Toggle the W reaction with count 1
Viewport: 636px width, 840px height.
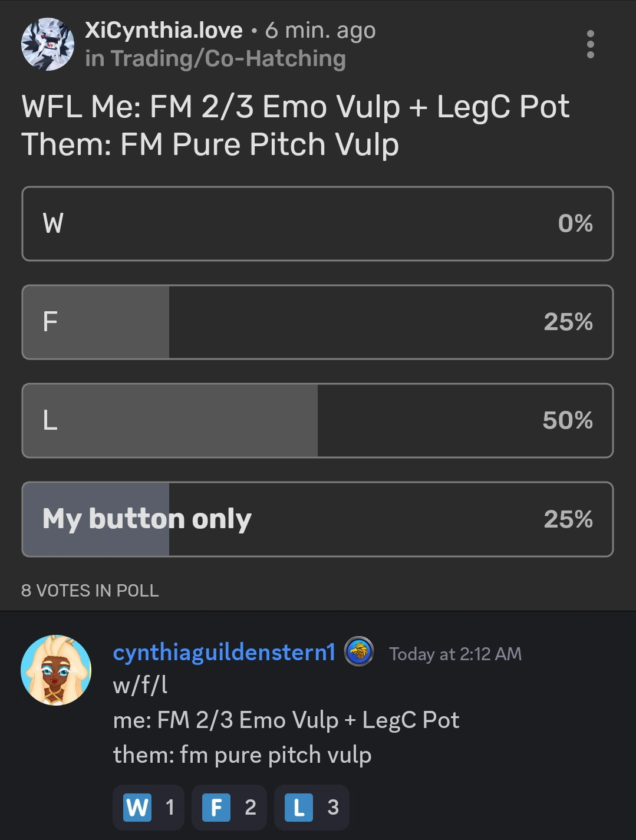[148, 807]
